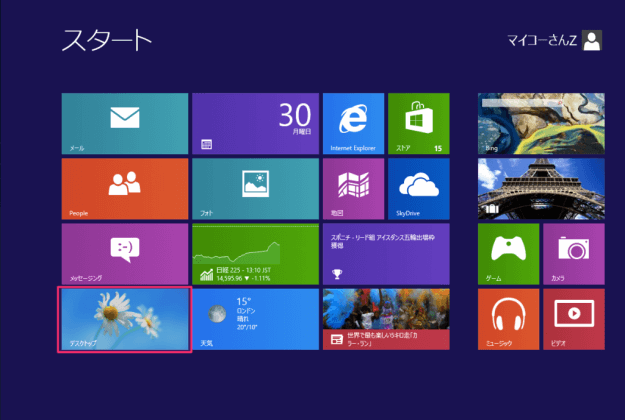625x420 pixels.
Task: Open the Music headphones tile
Action: point(508,319)
